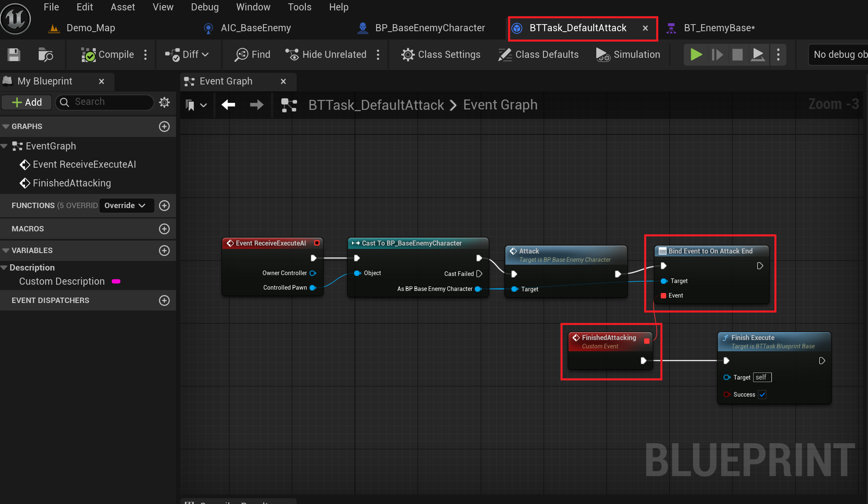Collapse the VARIABLES section

click(x=6, y=251)
